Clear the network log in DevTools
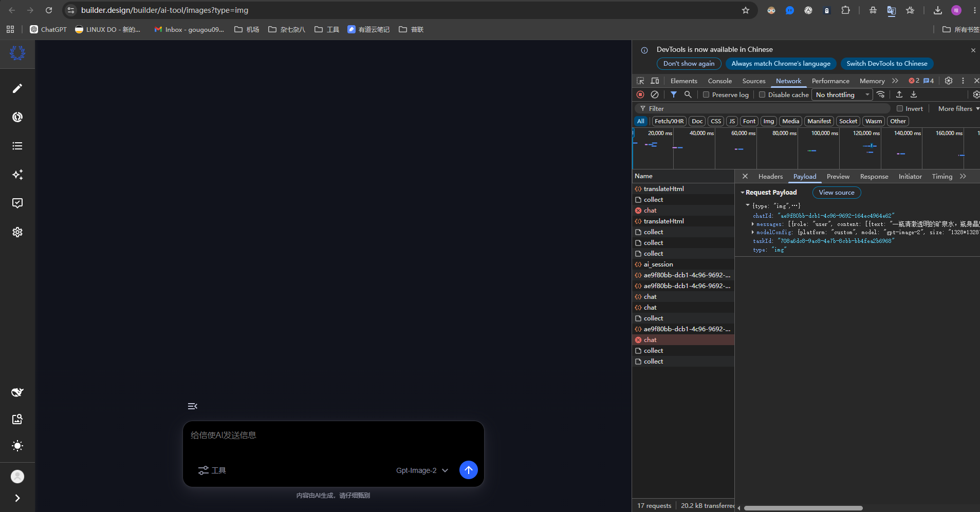980x512 pixels. point(655,94)
